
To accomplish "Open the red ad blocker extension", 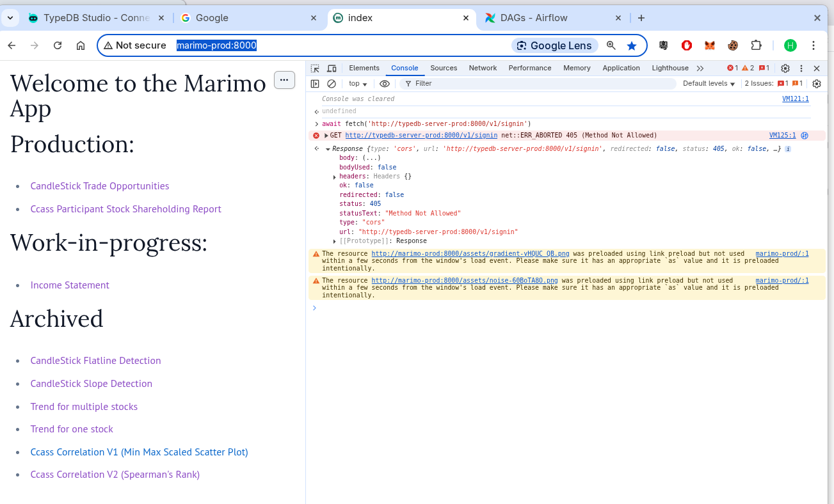I will pyautogui.click(x=687, y=45).
